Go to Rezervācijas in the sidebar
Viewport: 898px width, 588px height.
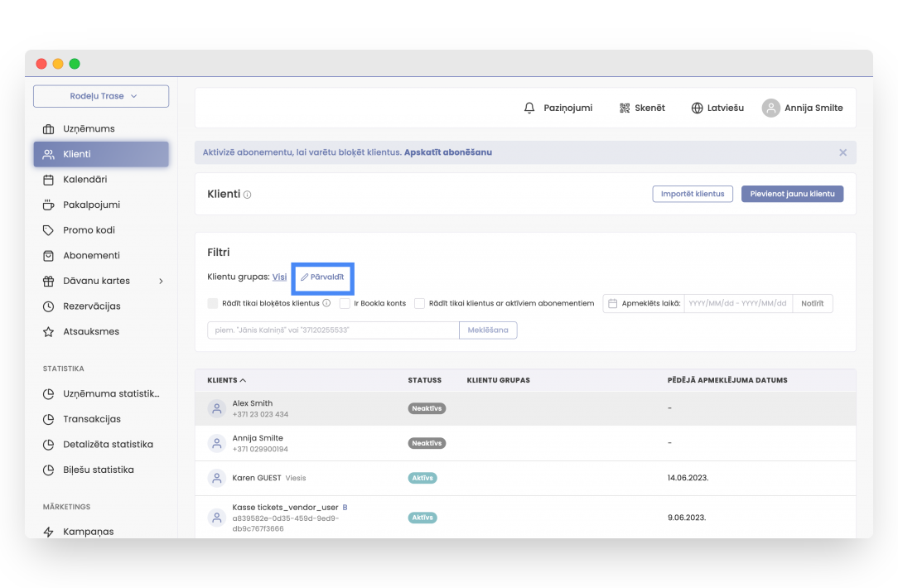(91, 306)
